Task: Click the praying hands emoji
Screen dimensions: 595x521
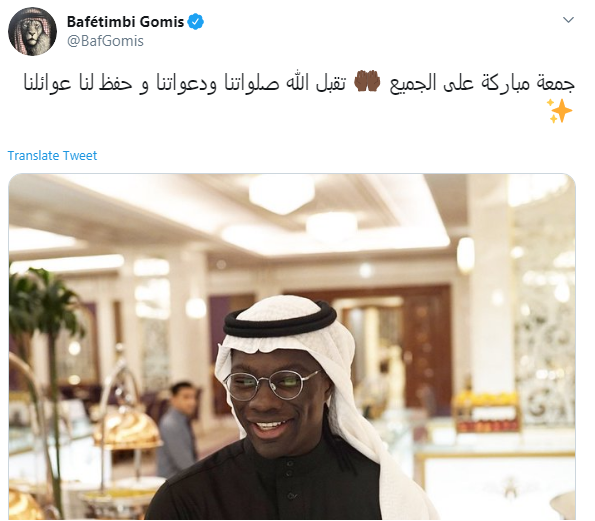Action: pyautogui.click(x=367, y=81)
